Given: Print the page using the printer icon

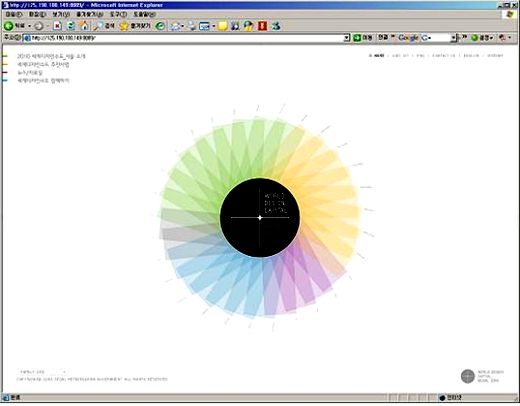Looking at the screenshot, I should [192, 26].
